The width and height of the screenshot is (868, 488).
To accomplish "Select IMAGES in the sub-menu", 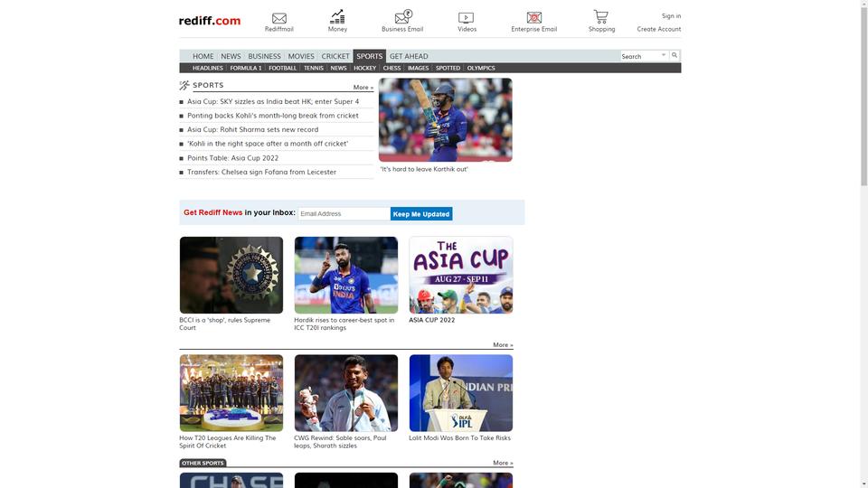I will click(418, 68).
